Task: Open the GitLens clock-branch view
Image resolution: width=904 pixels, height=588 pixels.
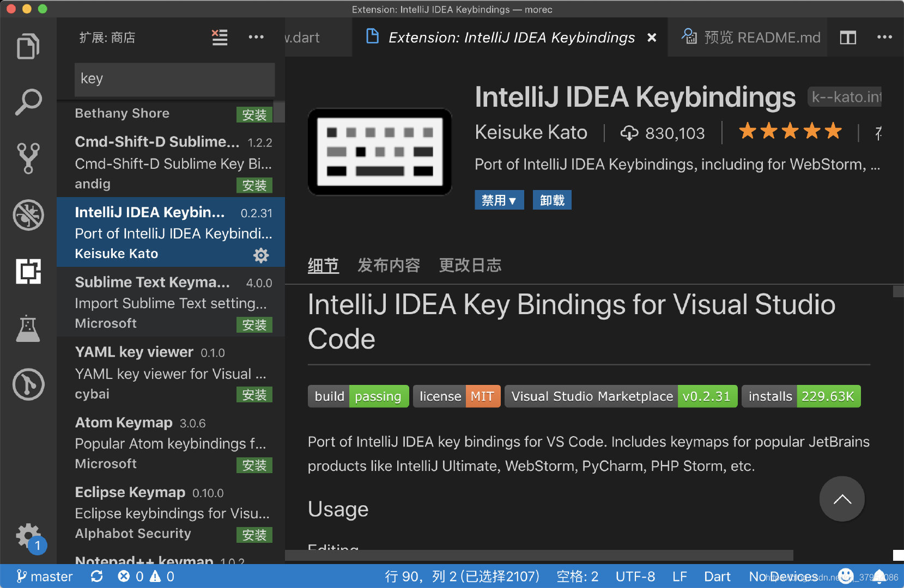Action: click(x=28, y=384)
